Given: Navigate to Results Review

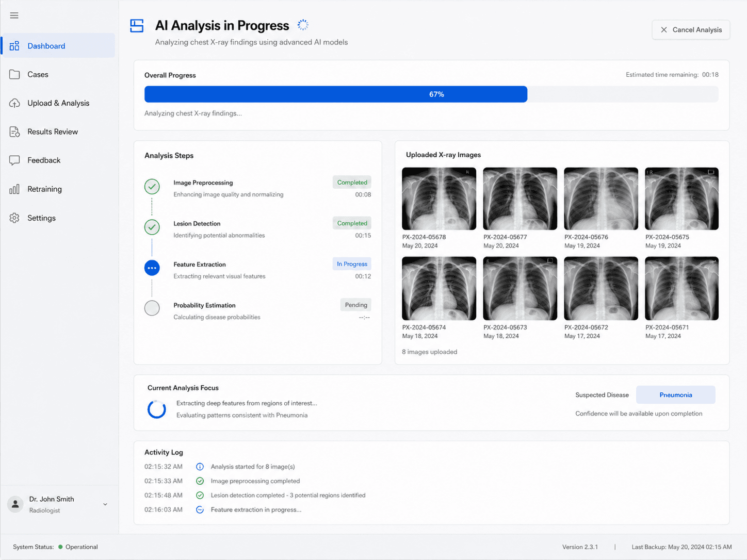Looking at the screenshot, I should pos(58,132).
